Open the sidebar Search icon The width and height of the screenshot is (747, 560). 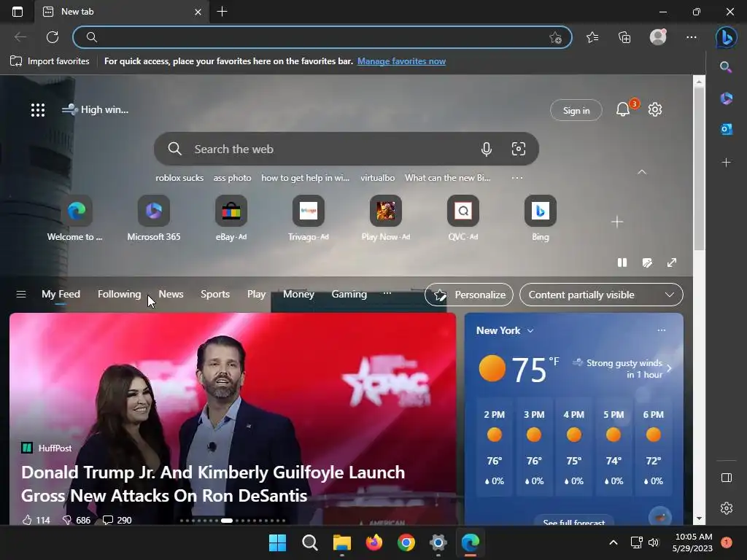(x=726, y=67)
